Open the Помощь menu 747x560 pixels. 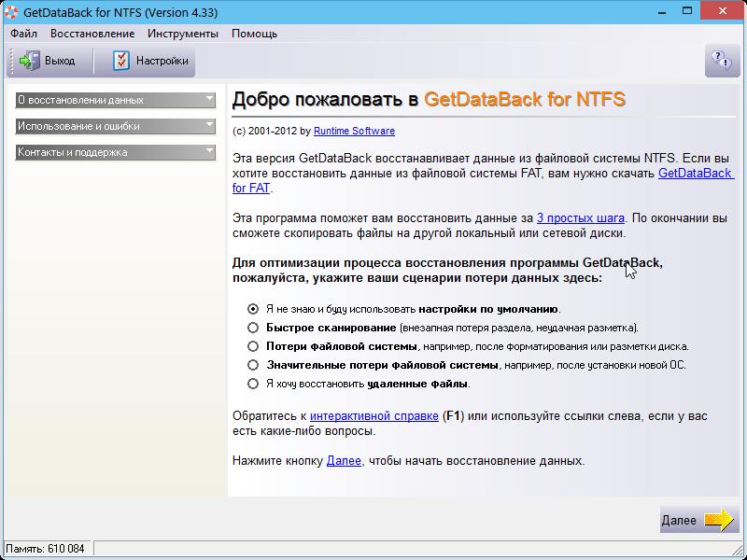pos(254,34)
